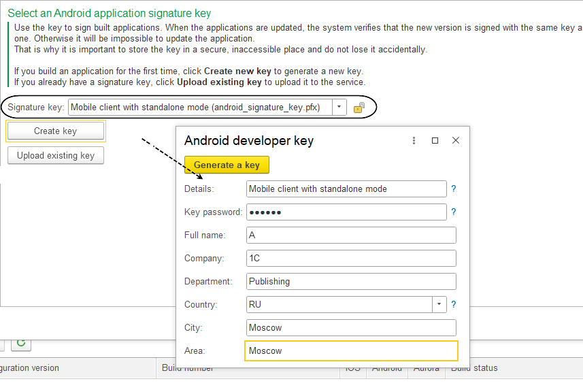583x392 pixels.
Task: Click the Department field containing Publishing
Action: pyautogui.click(x=350, y=282)
